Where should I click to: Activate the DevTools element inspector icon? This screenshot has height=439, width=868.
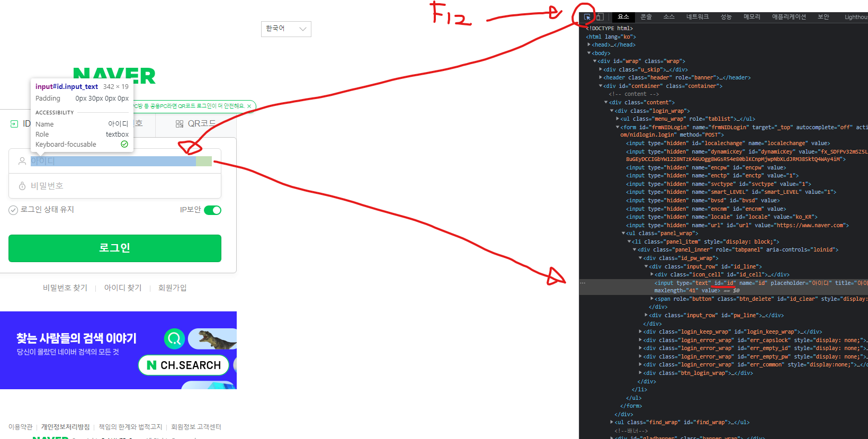[587, 17]
